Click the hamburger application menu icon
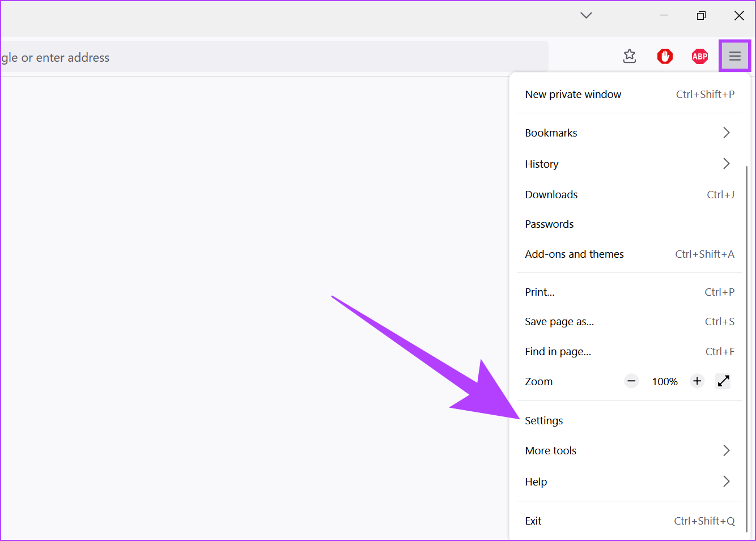 click(734, 56)
